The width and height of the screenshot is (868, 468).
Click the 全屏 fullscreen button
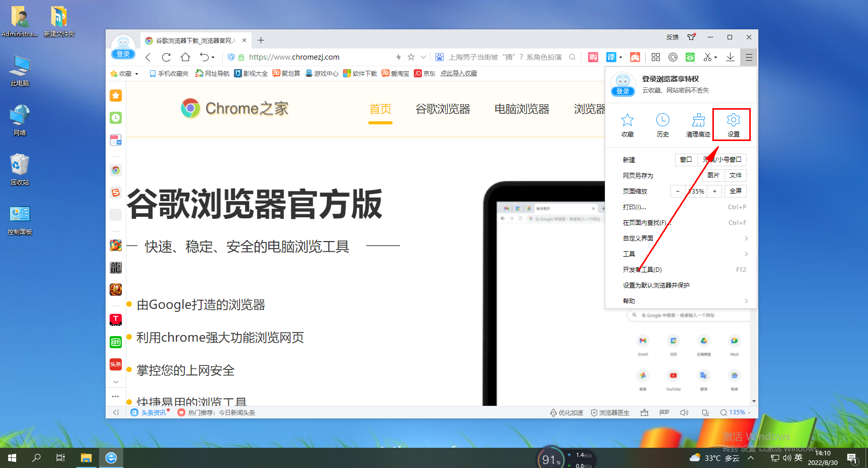click(736, 191)
